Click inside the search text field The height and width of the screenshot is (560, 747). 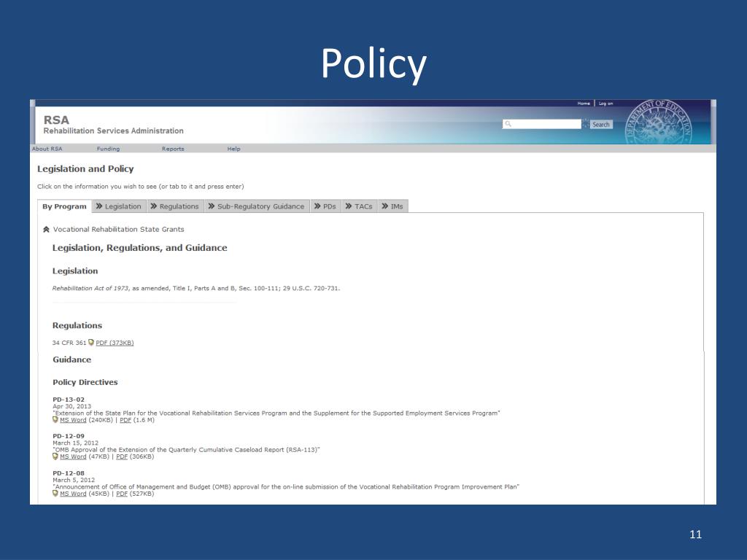click(542, 124)
